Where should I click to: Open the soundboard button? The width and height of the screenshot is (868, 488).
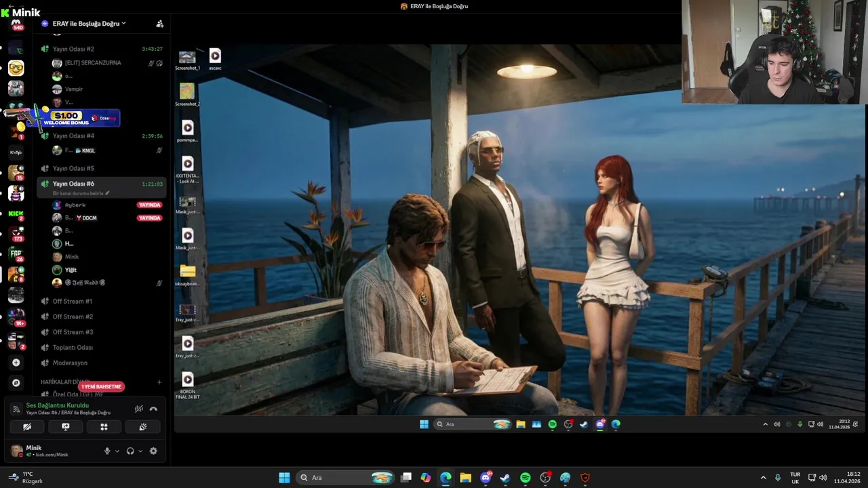[142, 427]
